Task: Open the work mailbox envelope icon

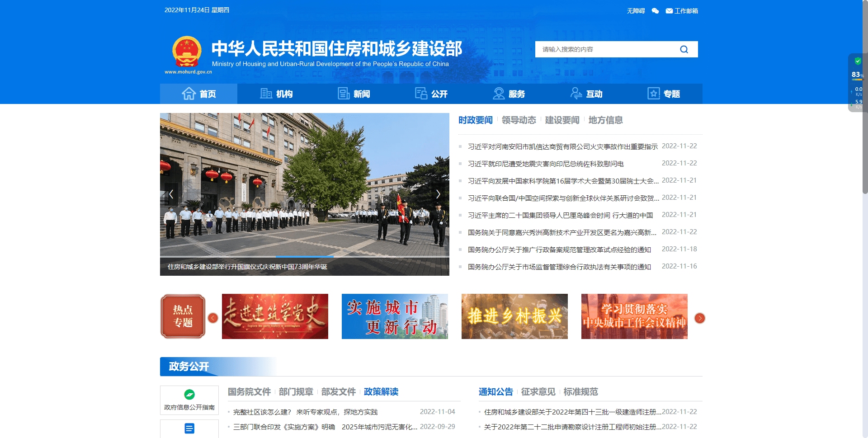Action: pyautogui.click(x=669, y=11)
